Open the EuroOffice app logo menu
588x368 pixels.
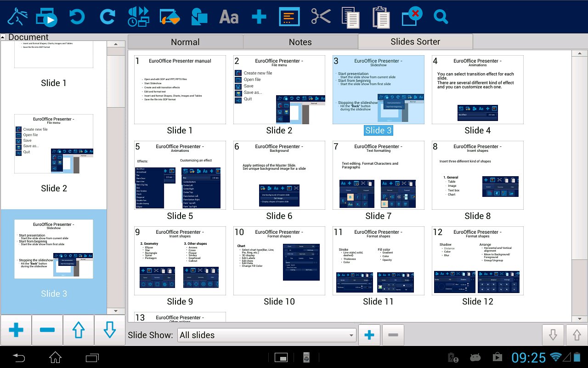17,17
